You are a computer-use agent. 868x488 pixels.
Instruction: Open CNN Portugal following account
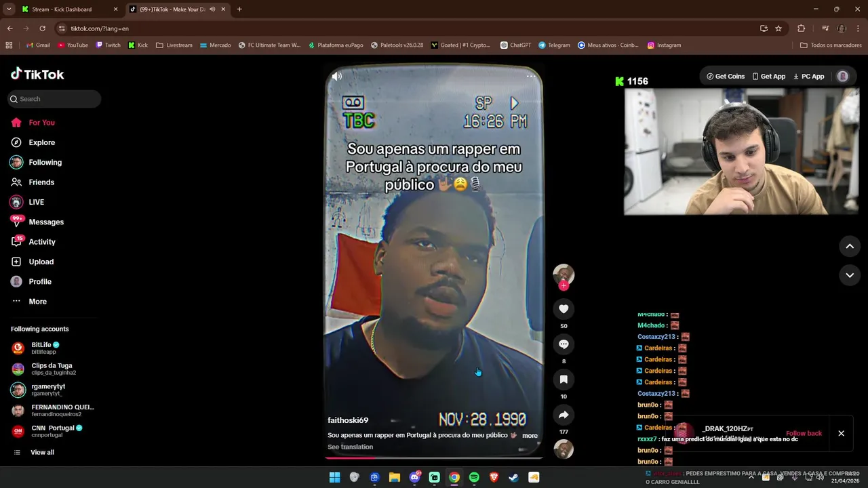point(54,431)
